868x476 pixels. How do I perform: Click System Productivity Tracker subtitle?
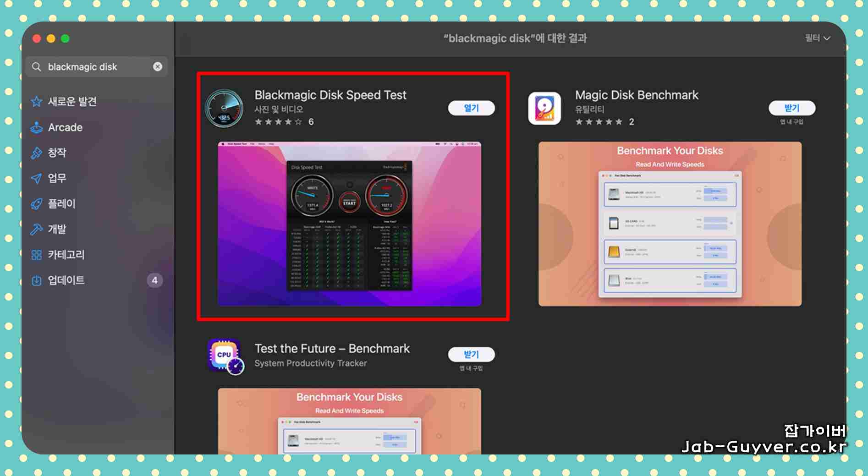click(311, 363)
